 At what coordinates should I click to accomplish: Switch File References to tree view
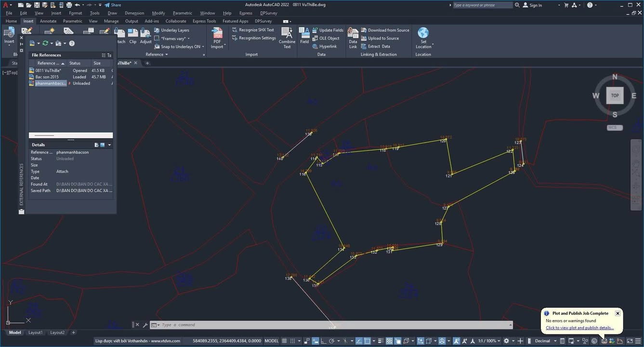click(109, 55)
